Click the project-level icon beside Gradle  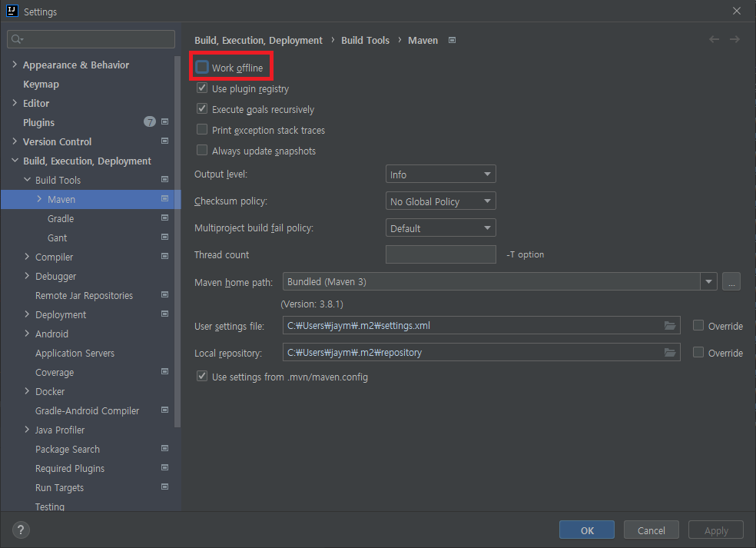click(165, 218)
